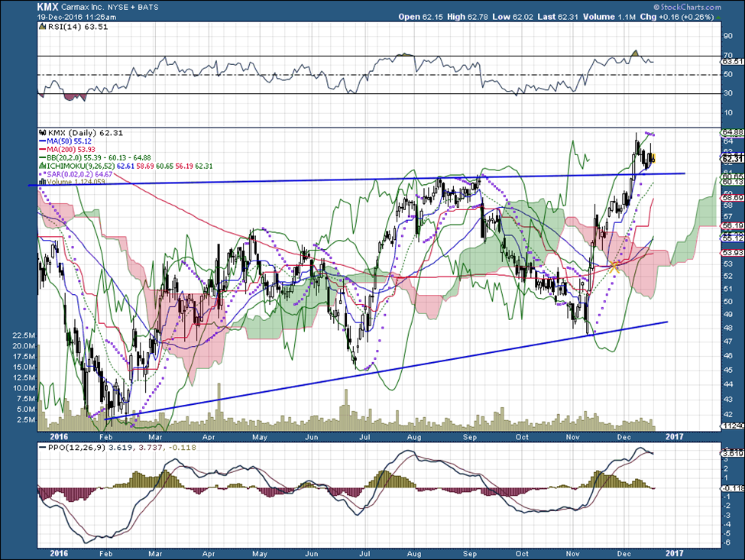The width and height of the screenshot is (745, 560).
Task: Click the PPO(12,26,9) 3.619 indicator label
Action: coord(91,448)
